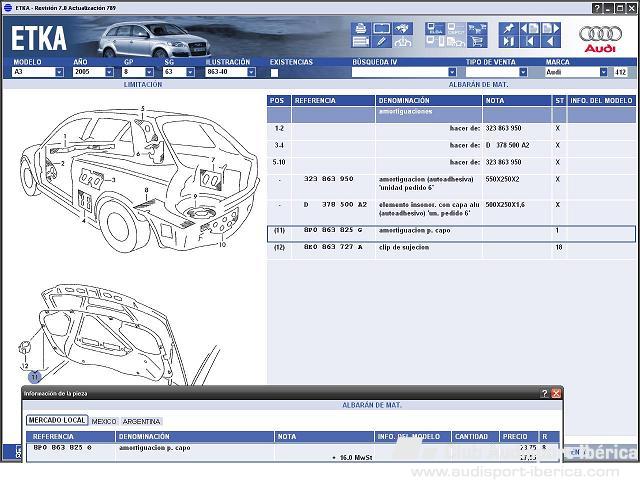Click the handshake icon in the toolbar
The image size is (640, 480).
402,29
